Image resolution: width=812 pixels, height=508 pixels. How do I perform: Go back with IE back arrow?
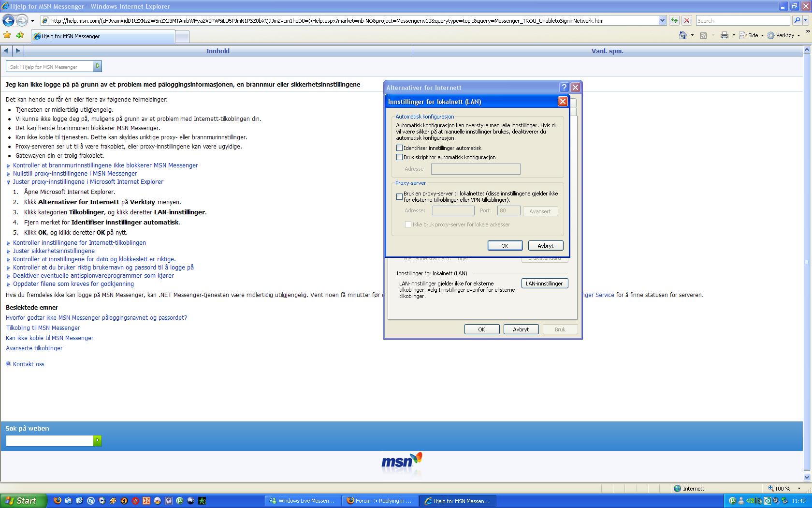pyautogui.click(x=8, y=20)
